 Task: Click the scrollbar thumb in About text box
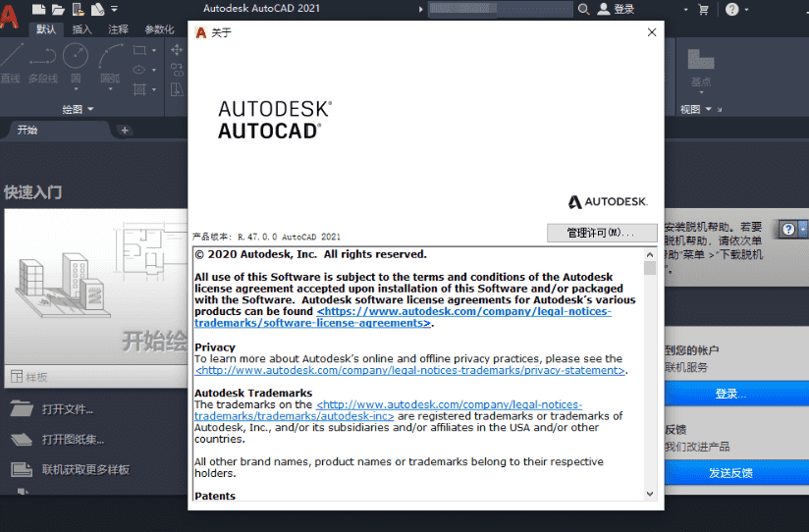point(650,268)
